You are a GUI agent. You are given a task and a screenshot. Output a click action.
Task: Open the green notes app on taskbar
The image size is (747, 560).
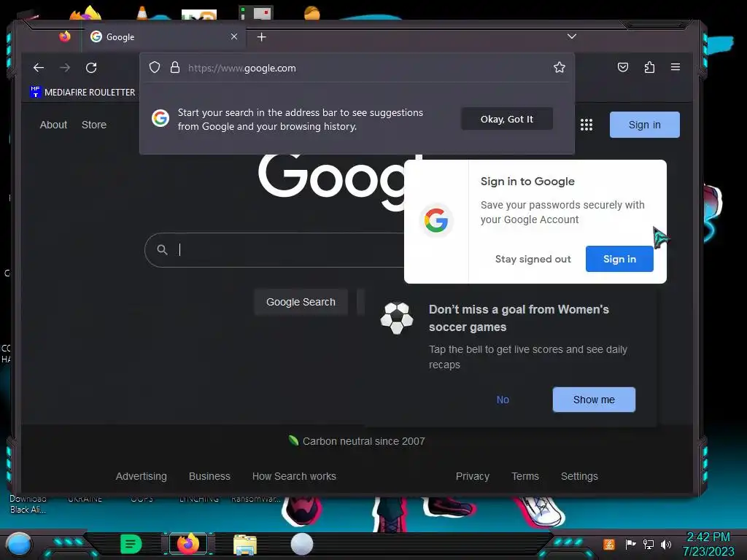coord(131,544)
